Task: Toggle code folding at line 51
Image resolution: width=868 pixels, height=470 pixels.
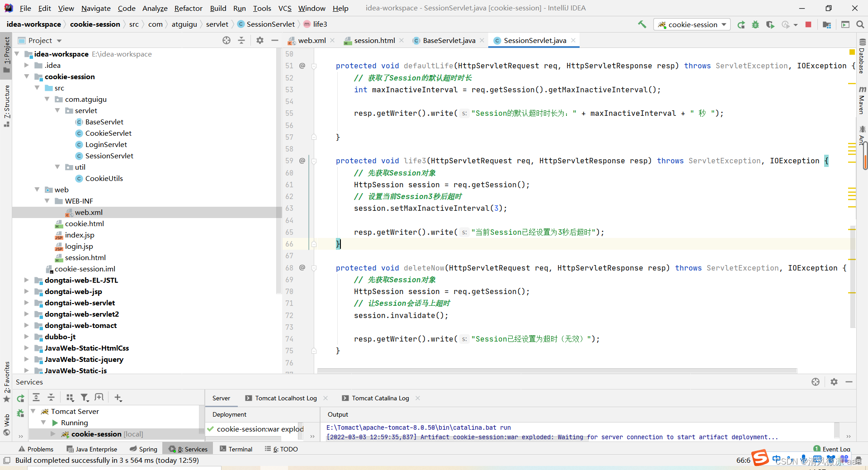Action: click(314, 66)
